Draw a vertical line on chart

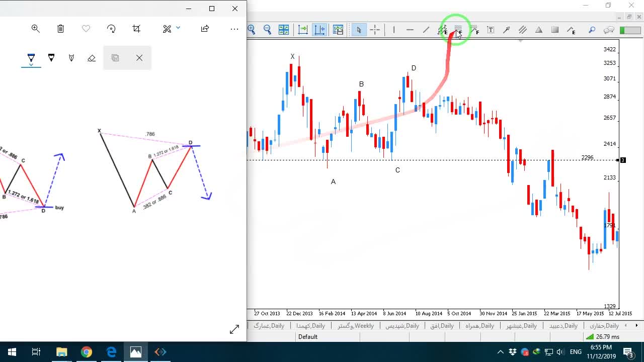coord(394,30)
